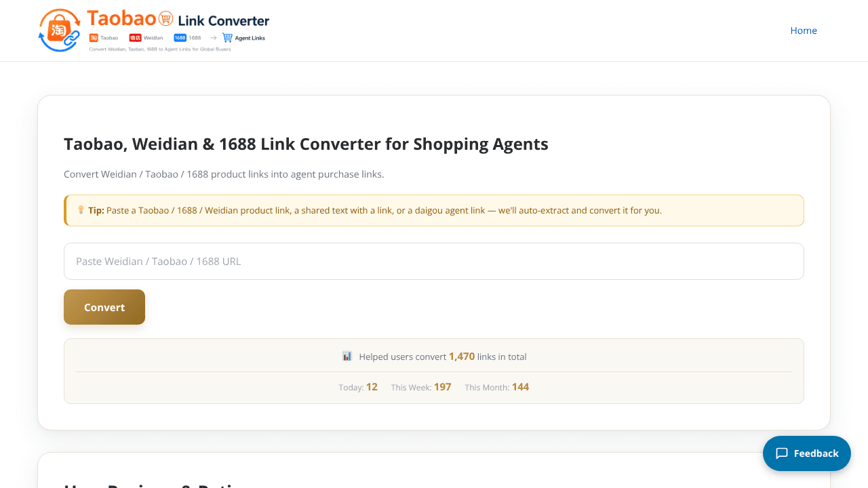The width and height of the screenshot is (868, 488).
Task: Select the subtitle about agent purchase links
Action: (224, 174)
